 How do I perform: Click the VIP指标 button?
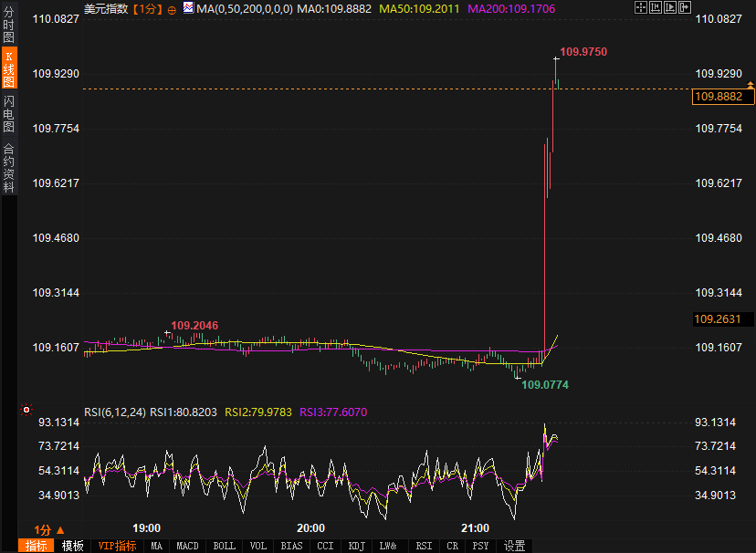[x=118, y=546]
